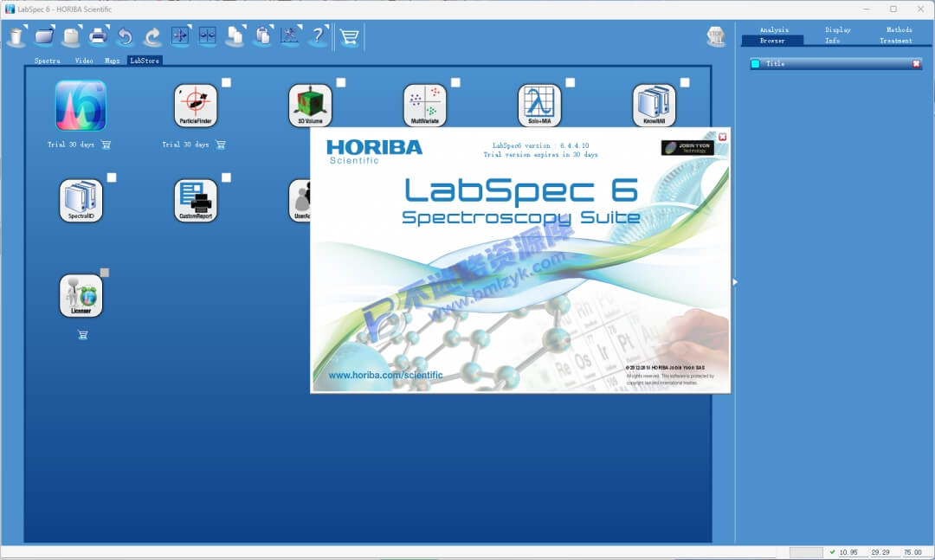Select the Solo+MIA module icon

coord(539,106)
